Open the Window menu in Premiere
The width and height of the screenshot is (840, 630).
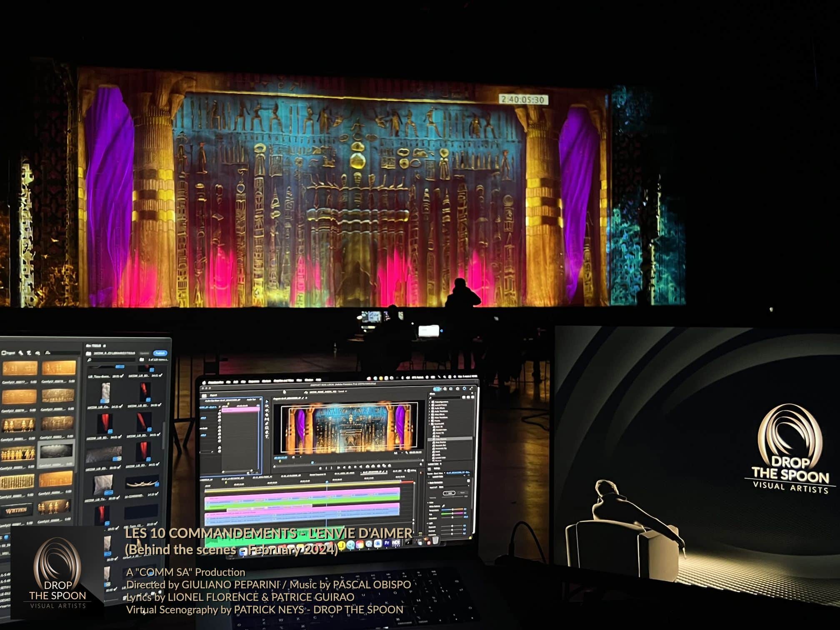(309, 380)
